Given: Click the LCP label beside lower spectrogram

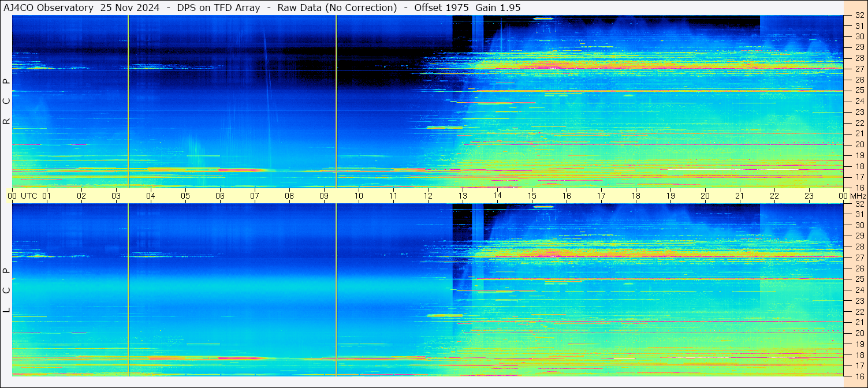Looking at the screenshot, I should pyautogui.click(x=7, y=290).
